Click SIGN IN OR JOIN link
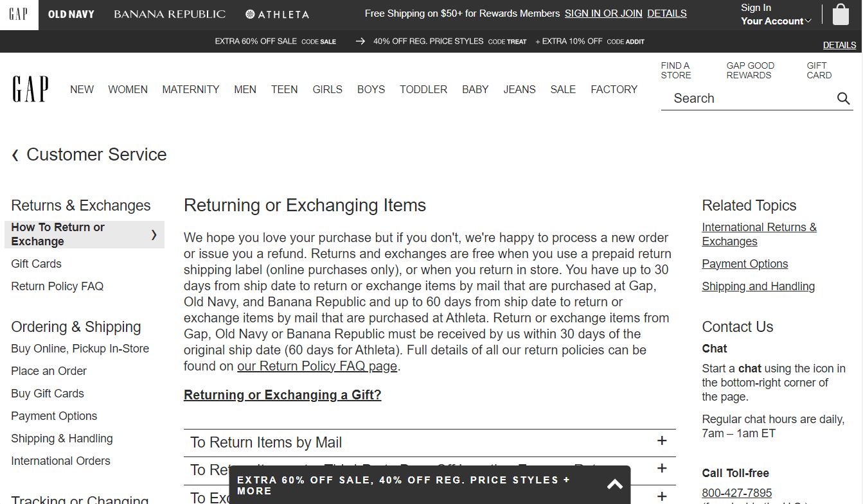 point(603,13)
